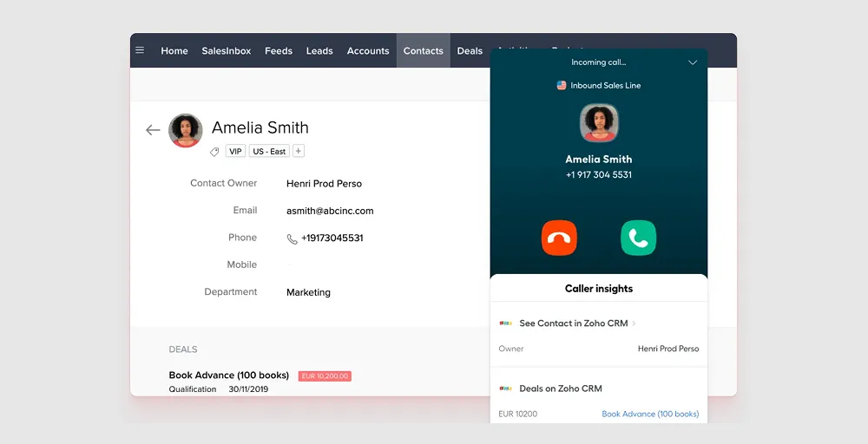Click the caller number +1 917 304 5531
The height and width of the screenshot is (444, 868).
[599, 174]
